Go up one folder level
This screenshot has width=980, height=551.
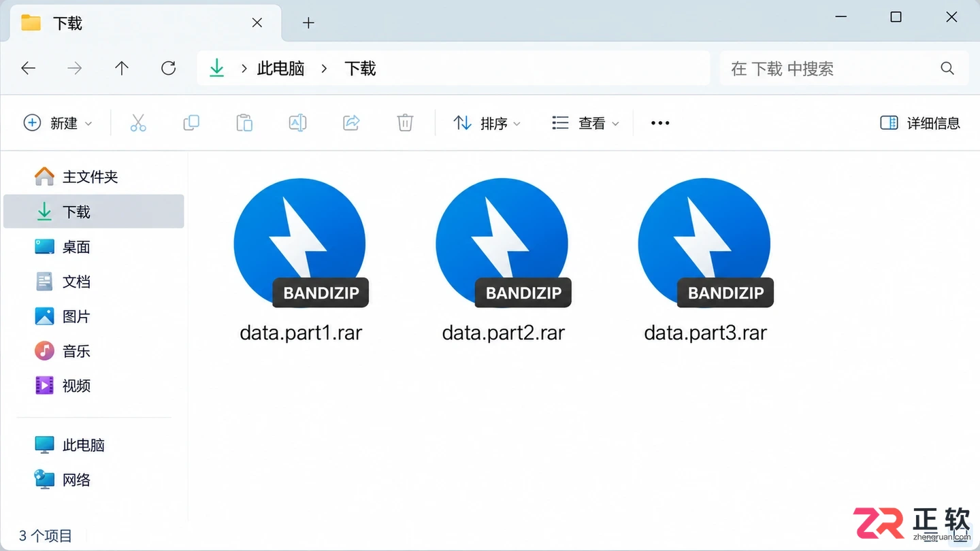(x=122, y=68)
